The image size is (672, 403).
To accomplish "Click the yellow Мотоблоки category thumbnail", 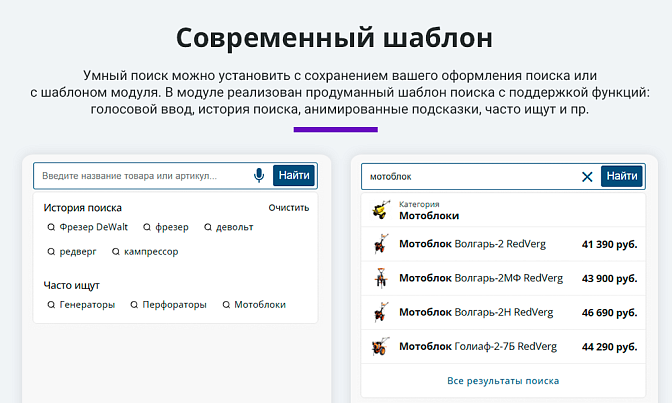I will pos(381,210).
